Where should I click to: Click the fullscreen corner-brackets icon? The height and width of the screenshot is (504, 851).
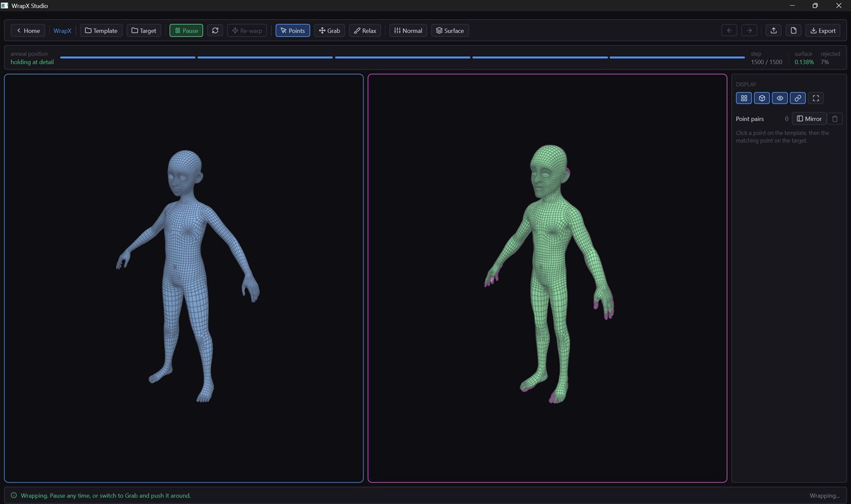tap(816, 98)
